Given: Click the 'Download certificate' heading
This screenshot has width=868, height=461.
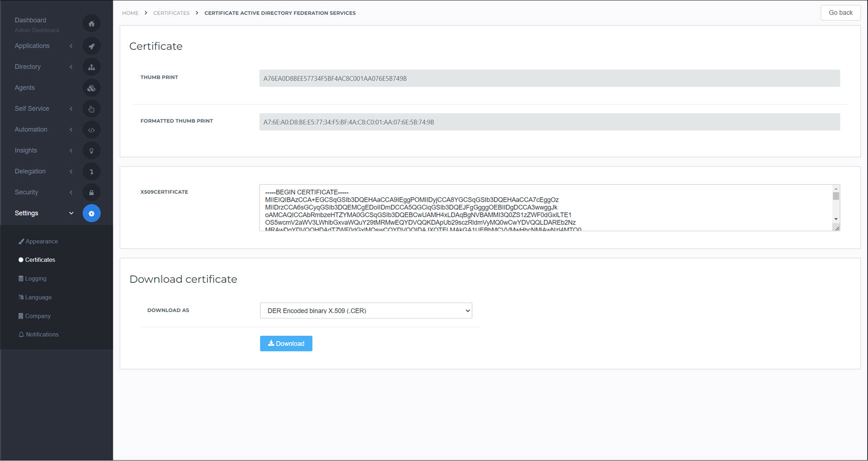Looking at the screenshot, I should pos(183,279).
